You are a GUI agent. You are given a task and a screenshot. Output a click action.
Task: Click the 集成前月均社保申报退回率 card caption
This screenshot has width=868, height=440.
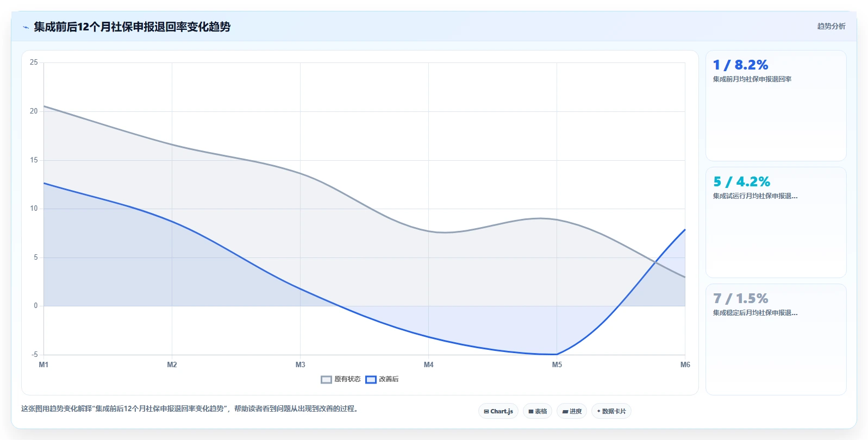(x=752, y=79)
